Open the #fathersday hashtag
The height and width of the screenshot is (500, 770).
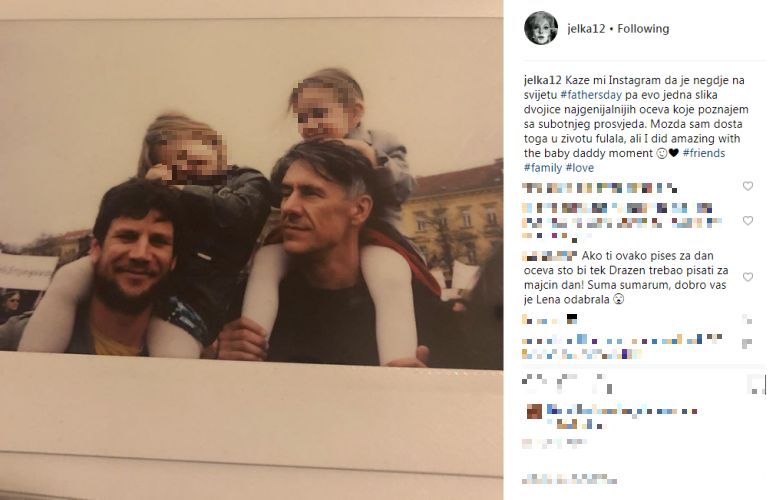(x=591, y=95)
